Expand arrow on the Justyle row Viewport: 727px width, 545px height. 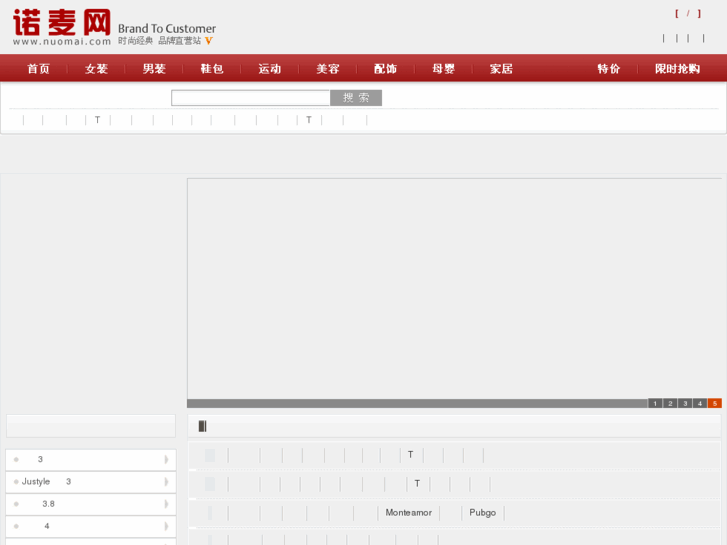[166, 482]
